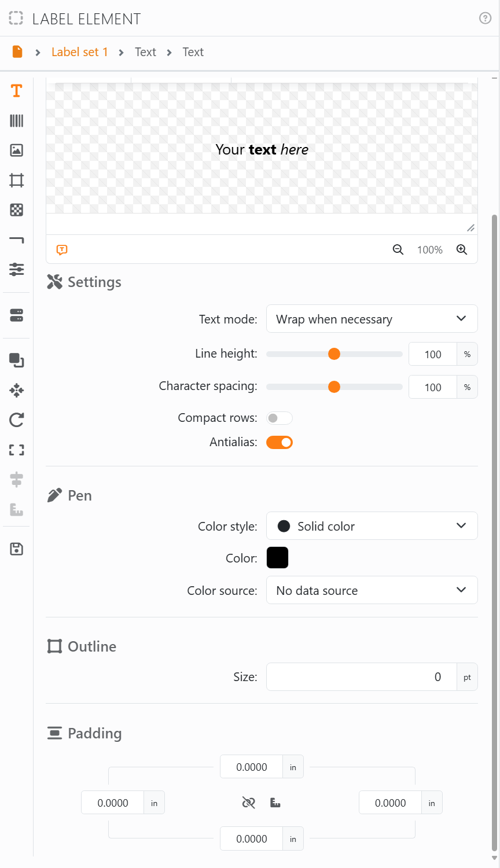Viewport: 500px width, 868px height.
Task: Zoom out the text preview
Action: (x=398, y=249)
